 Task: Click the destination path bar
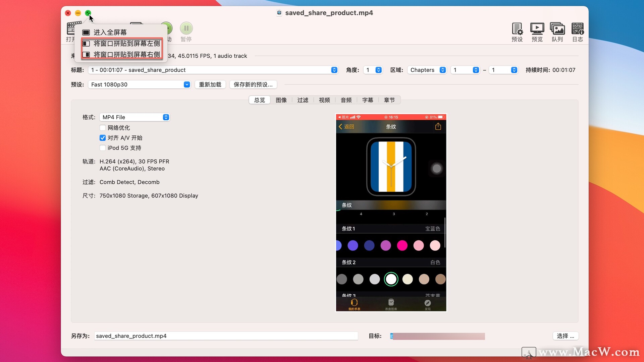click(437, 336)
